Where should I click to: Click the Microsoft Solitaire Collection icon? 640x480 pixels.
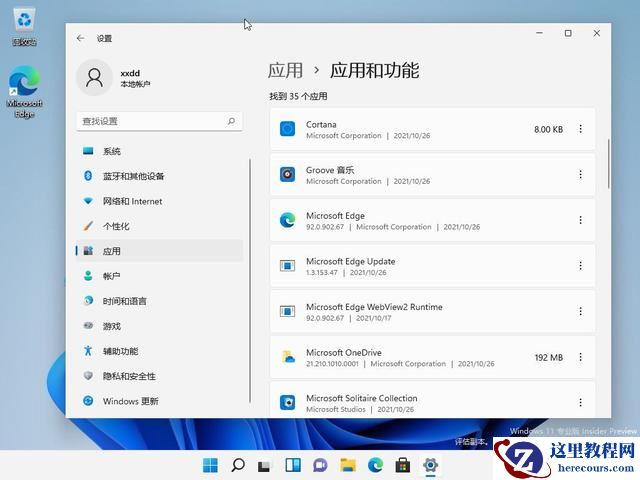[x=287, y=403]
